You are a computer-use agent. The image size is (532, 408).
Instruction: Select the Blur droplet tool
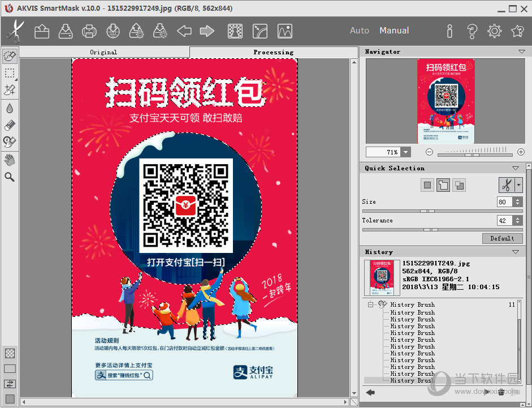pyautogui.click(x=10, y=109)
